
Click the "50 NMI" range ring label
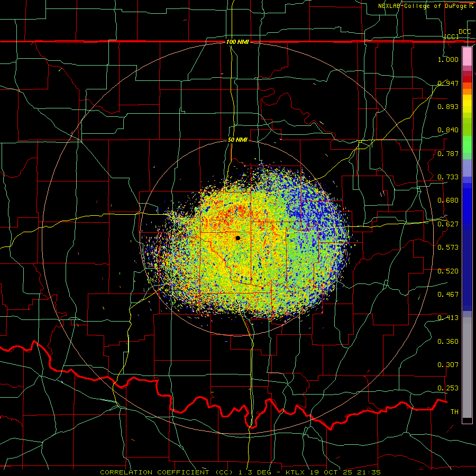(x=237, y=140)
